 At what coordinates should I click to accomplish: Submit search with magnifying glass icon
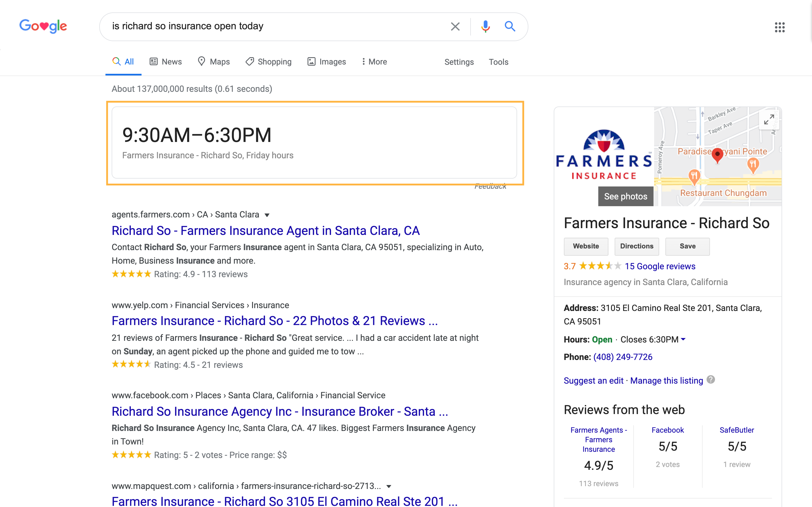tap(510, 26)
